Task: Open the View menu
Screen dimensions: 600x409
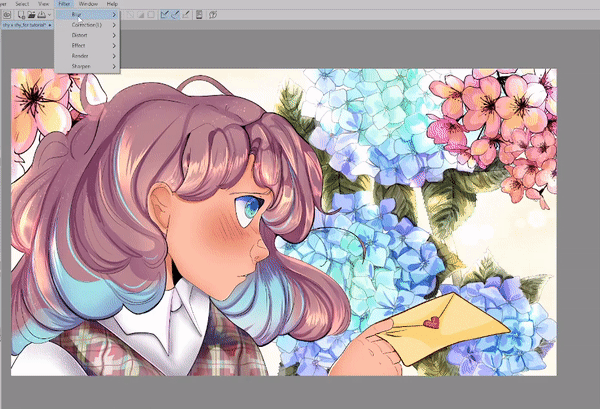Action: [x=44, y=4]
